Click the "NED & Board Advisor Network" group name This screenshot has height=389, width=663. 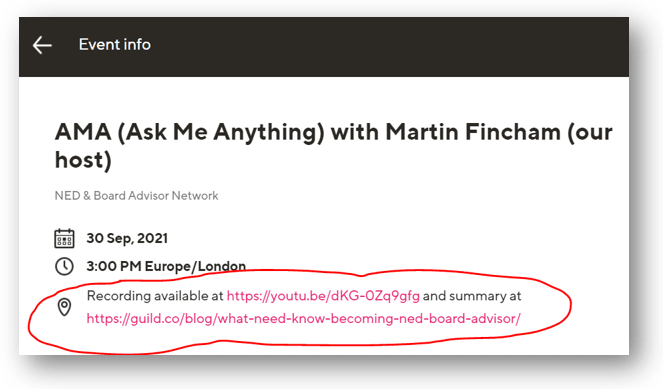(136, 196)
